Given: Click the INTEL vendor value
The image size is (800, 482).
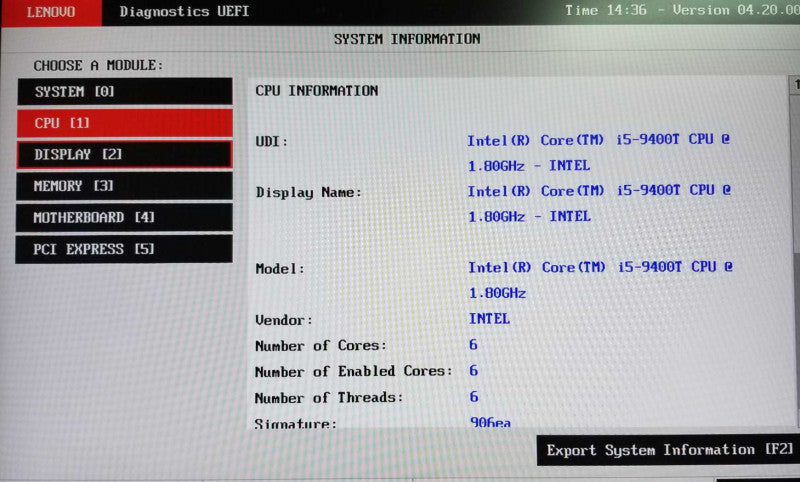Looking at the screenshot, I should click(x=489, y=319).
